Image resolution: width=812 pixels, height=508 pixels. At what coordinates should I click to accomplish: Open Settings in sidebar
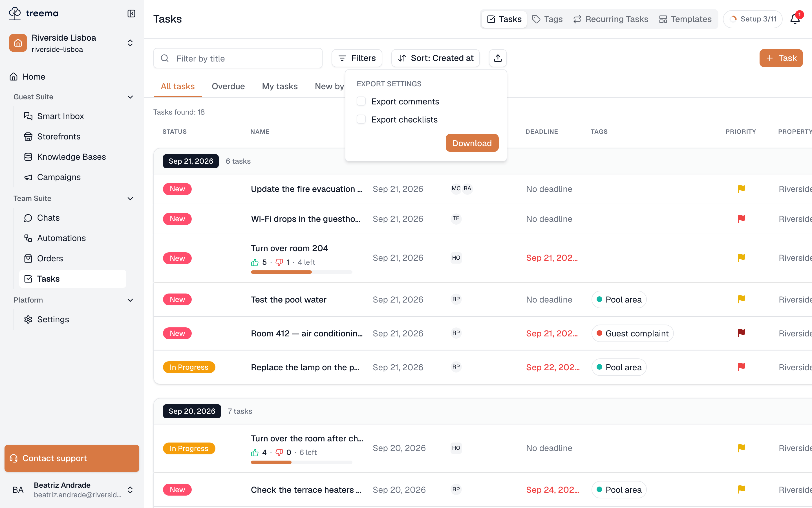point(73,319)
